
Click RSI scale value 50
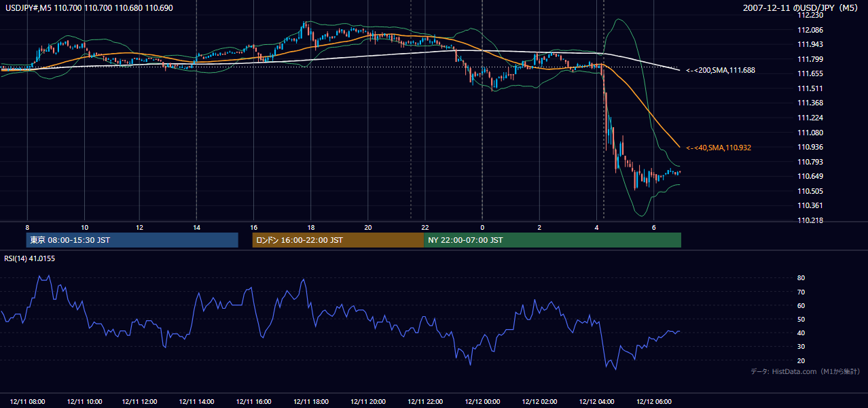point(801,319)
